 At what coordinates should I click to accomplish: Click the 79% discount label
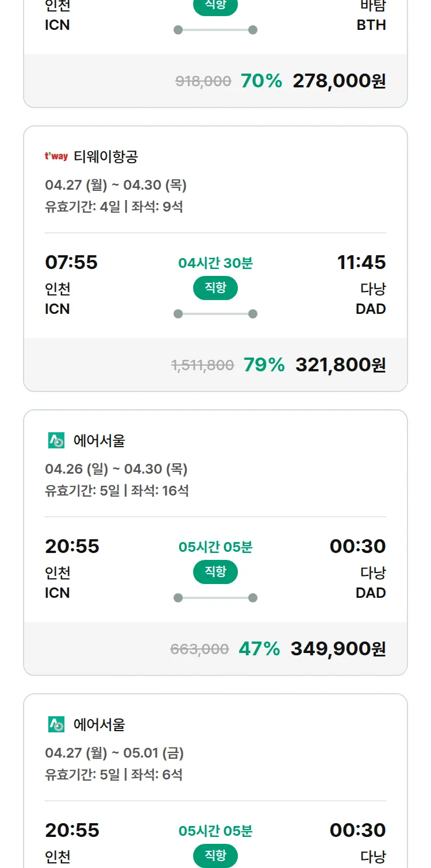(264, 365)
